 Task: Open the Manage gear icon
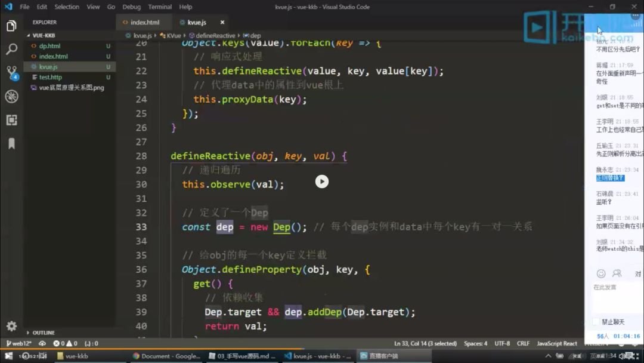click(x=11, y=326)
